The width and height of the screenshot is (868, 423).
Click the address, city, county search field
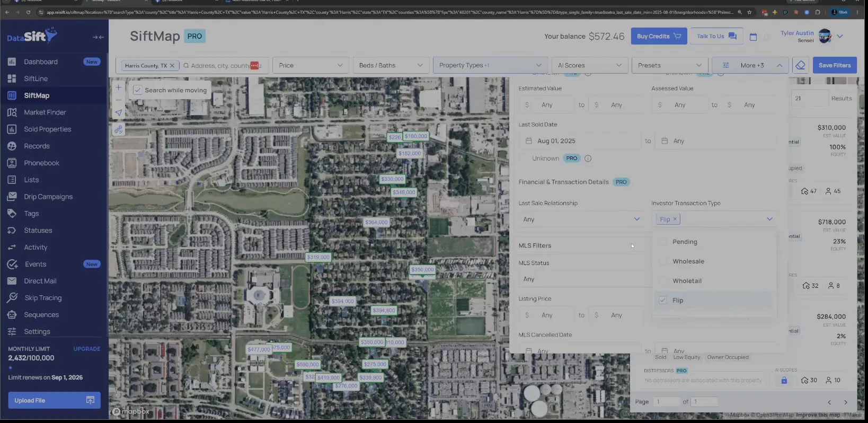pyautogui.click(x=220, y=66)
